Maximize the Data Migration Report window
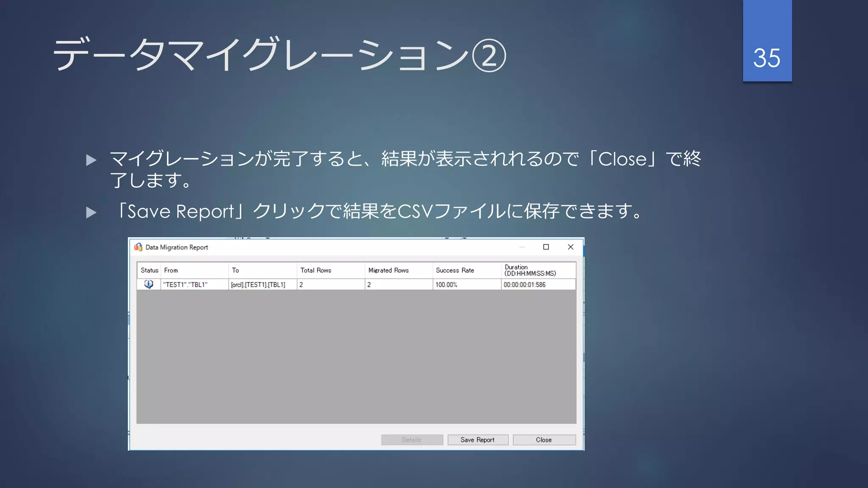The image size is (868, 488). tap(546, 247)
